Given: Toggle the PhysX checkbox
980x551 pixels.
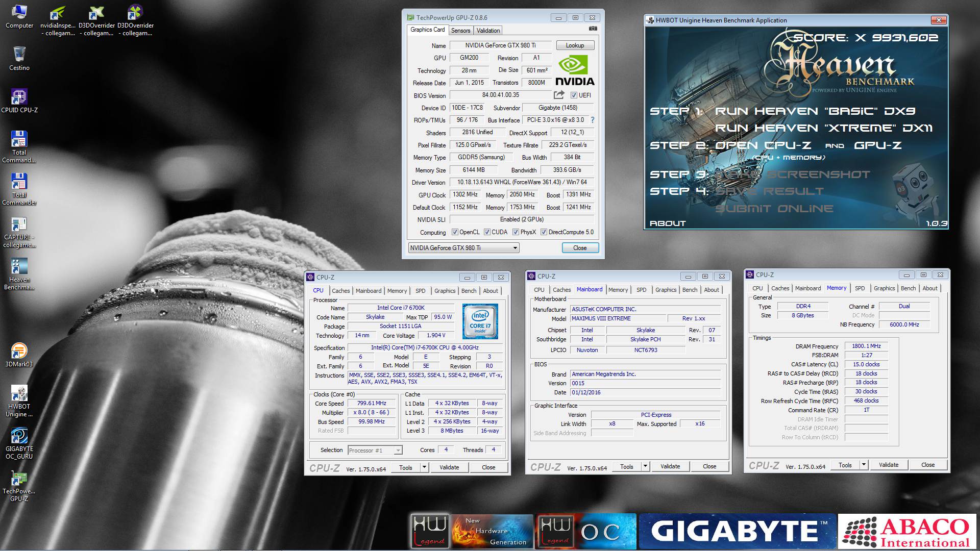Looking at the screenshot, I should (516, 232).
